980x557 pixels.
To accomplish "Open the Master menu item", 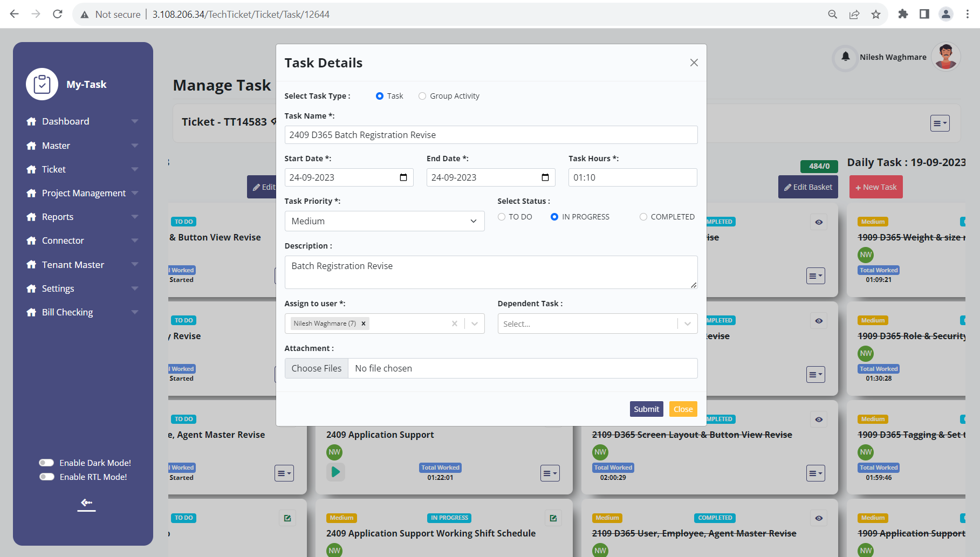I will point(56,146).
